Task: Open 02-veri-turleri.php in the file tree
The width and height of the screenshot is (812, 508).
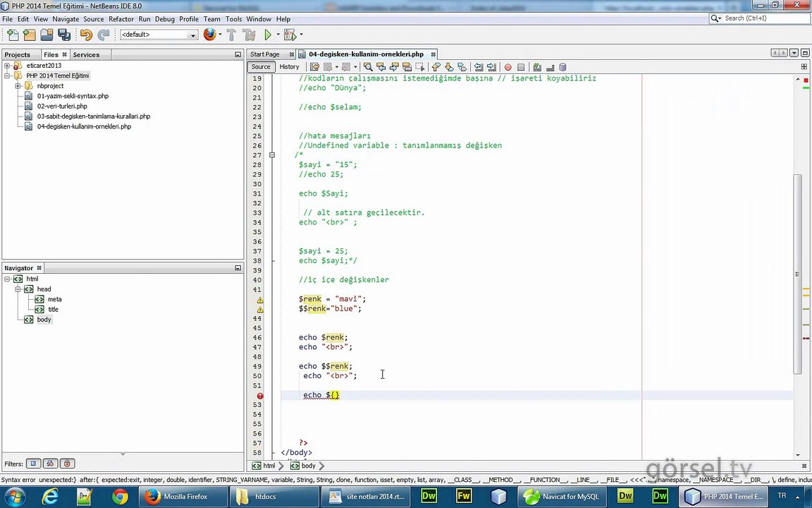Action: 62,107
